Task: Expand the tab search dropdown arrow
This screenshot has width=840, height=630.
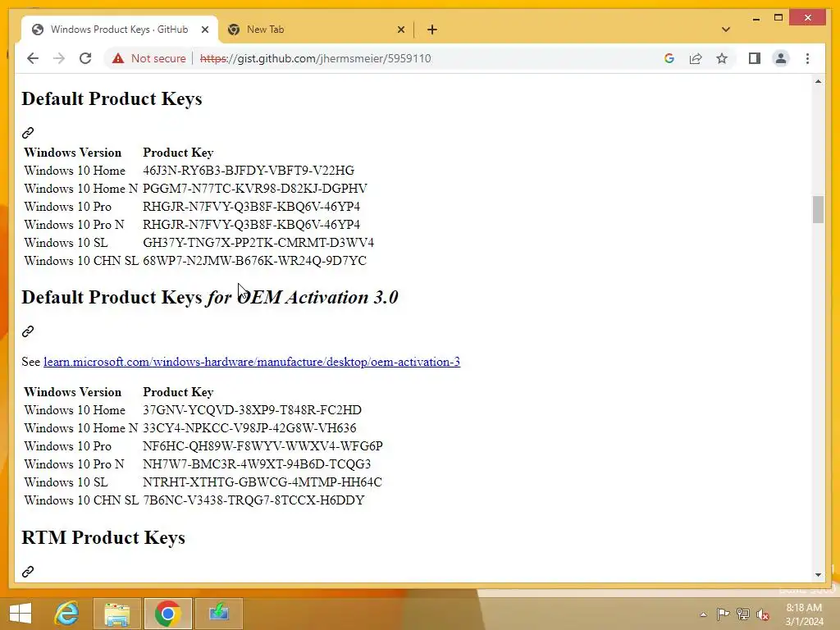Action: (726, 30)
